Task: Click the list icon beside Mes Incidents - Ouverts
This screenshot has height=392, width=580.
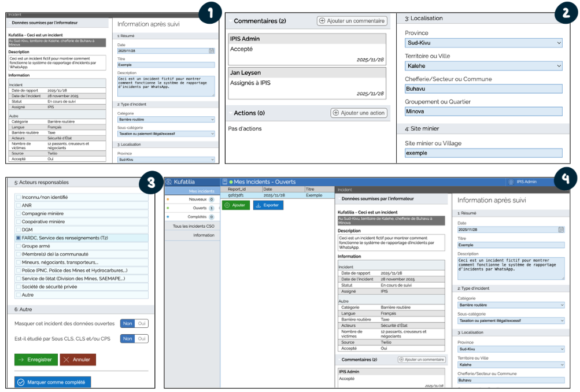Action: point(224,182)
